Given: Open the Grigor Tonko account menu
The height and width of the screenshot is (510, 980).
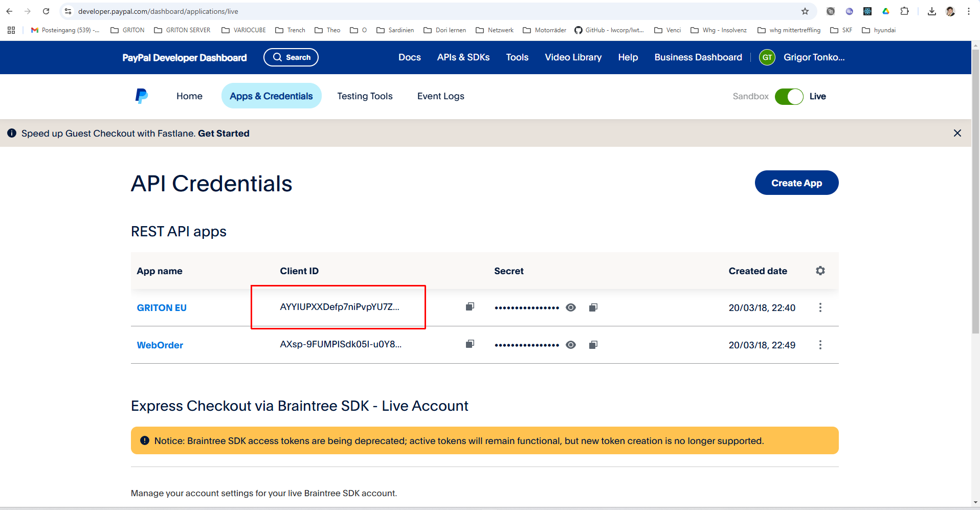Looking at the screenshot, I should tap(814, 57).
